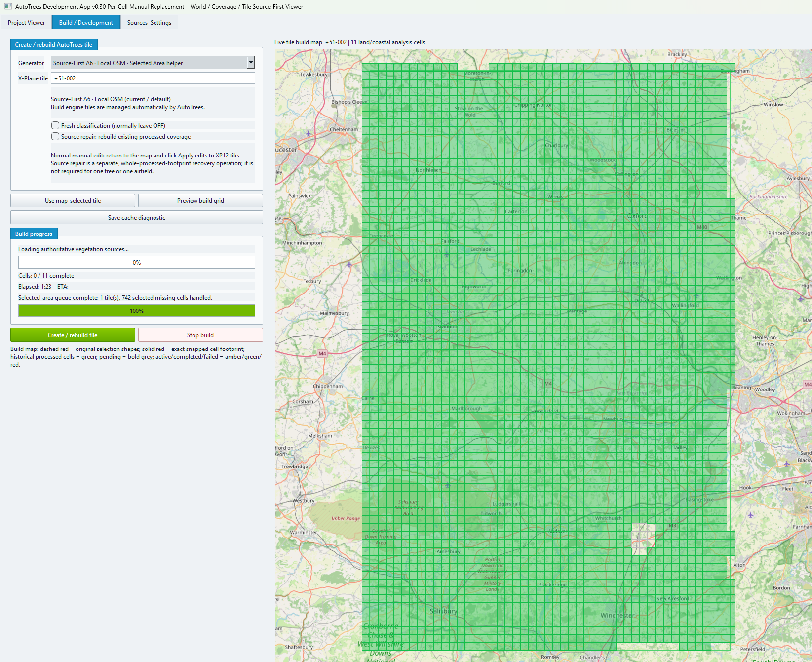Enable Fresh classification checkbox
Image resolution: width=812 pixels, height=662 pixels.
(55, 125)
